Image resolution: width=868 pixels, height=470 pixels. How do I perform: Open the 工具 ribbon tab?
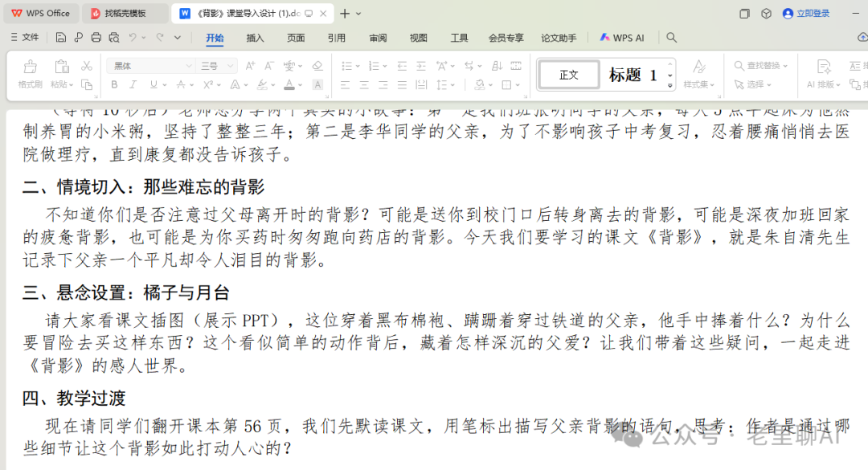coord(459,38)
